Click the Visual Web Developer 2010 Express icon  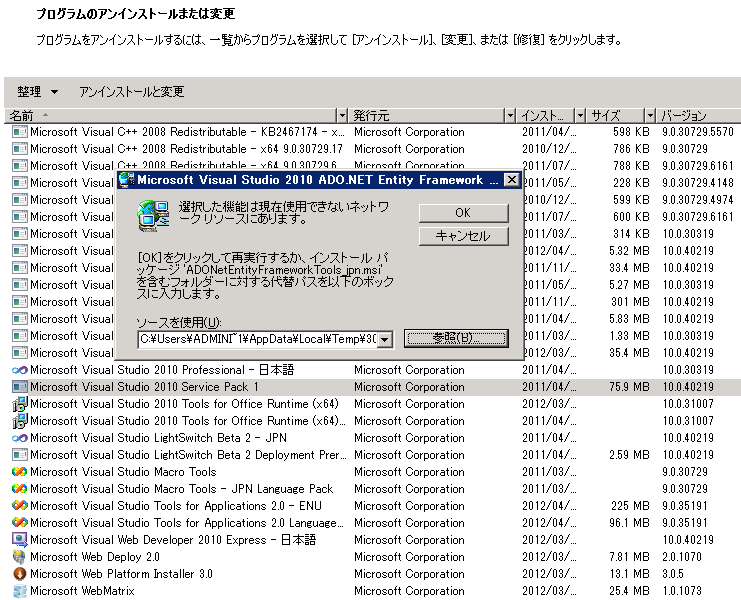[x=19, y=540]
